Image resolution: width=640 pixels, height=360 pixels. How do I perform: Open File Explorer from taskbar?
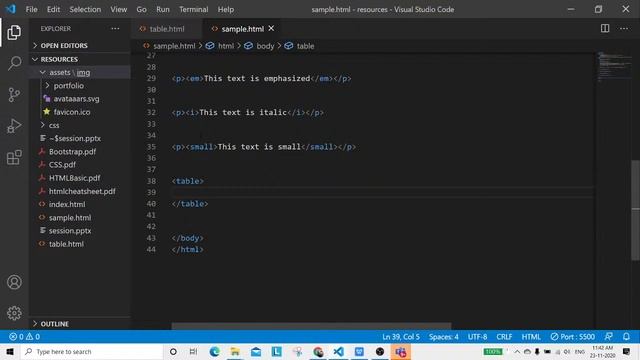(x=235, y=351)
